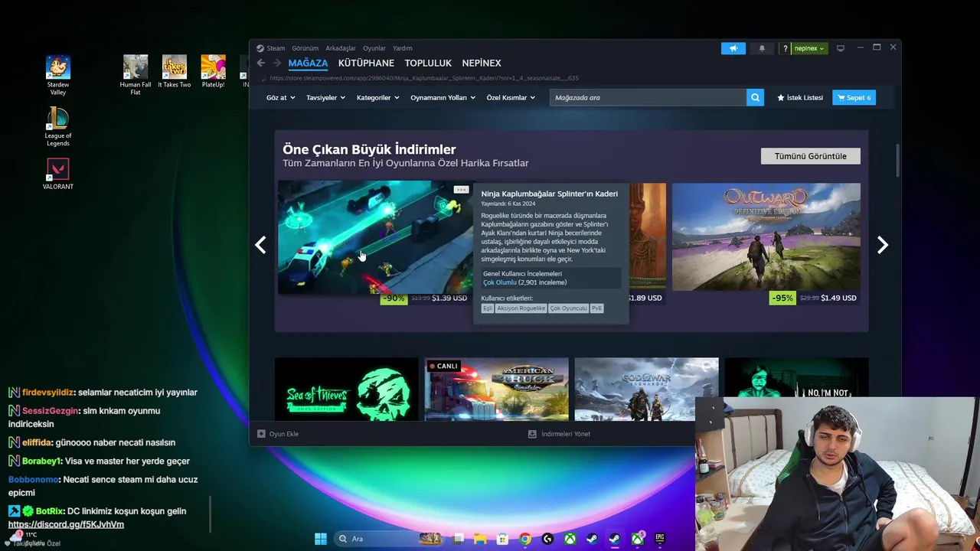Open Task View from taskbar
The height and width of the screenshot is (551, 980).
click(x=458, y=539)
